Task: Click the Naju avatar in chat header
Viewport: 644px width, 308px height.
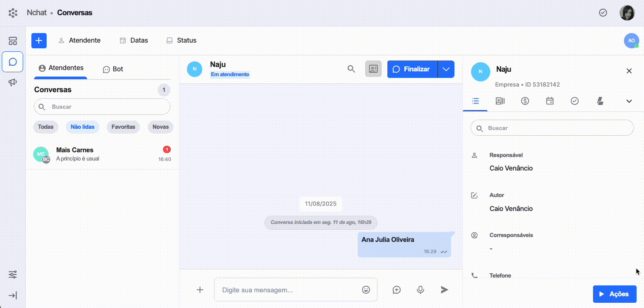Action: (195, 69)
